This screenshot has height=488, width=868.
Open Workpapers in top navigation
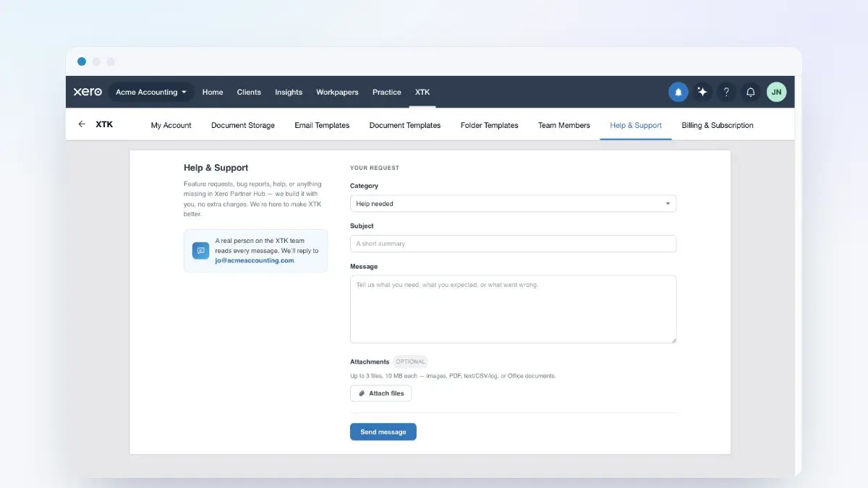[x=337, y=92]
